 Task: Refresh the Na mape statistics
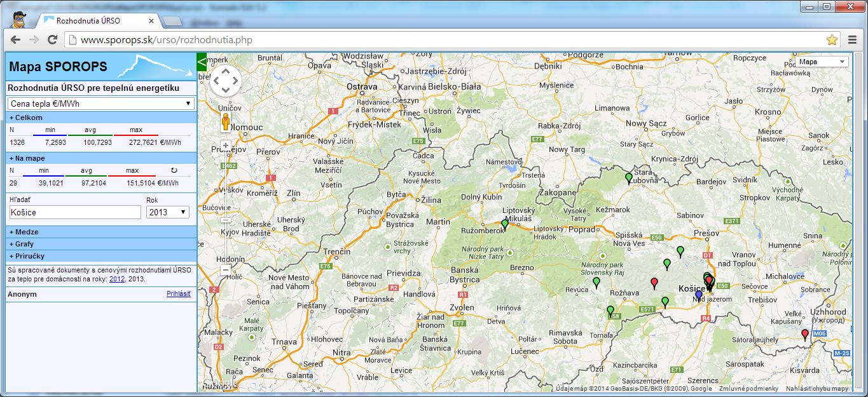[174, 170]
